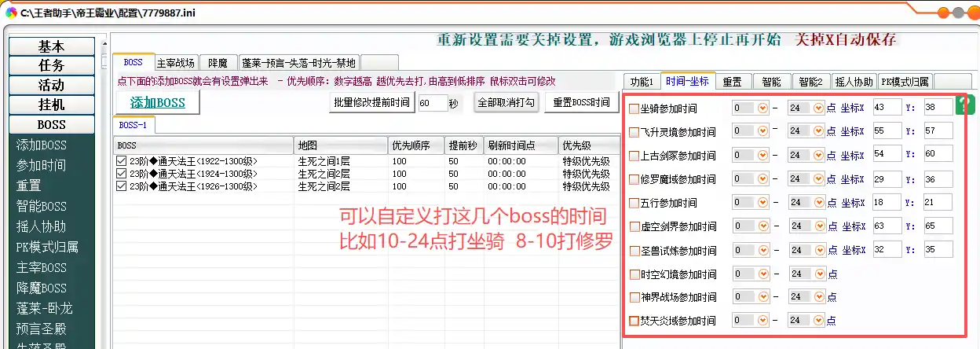Click 全部取消打勾 button
The width and height of the screenshot is (980, 349).
(506, 102)
